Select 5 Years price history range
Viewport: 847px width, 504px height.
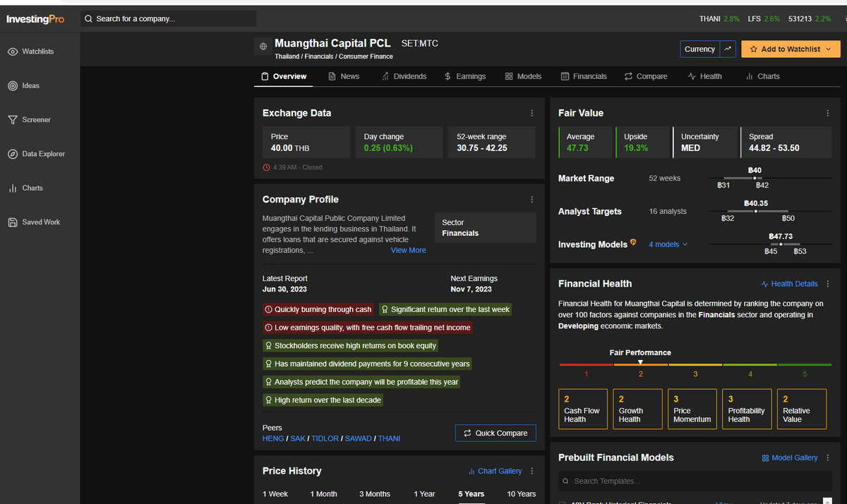coord(471,494)
